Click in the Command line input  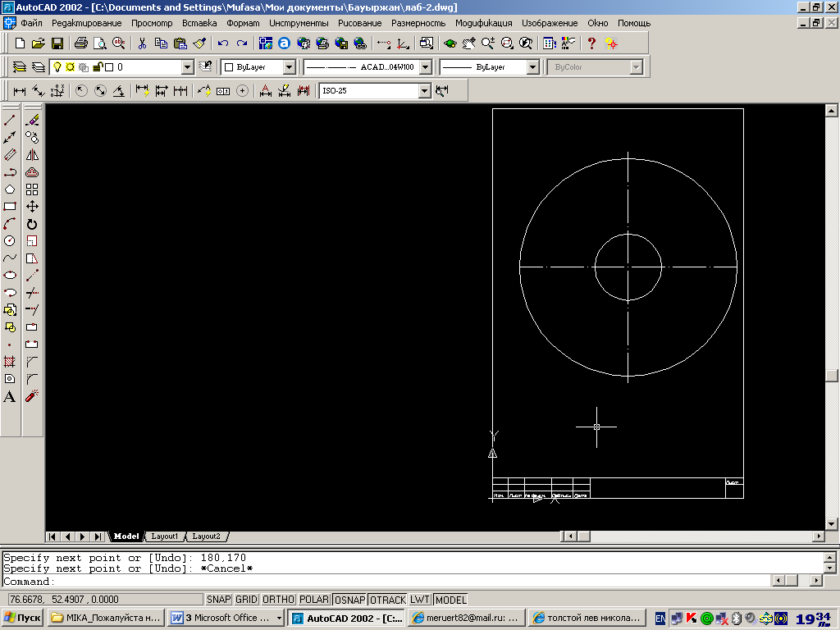[386, 582]
